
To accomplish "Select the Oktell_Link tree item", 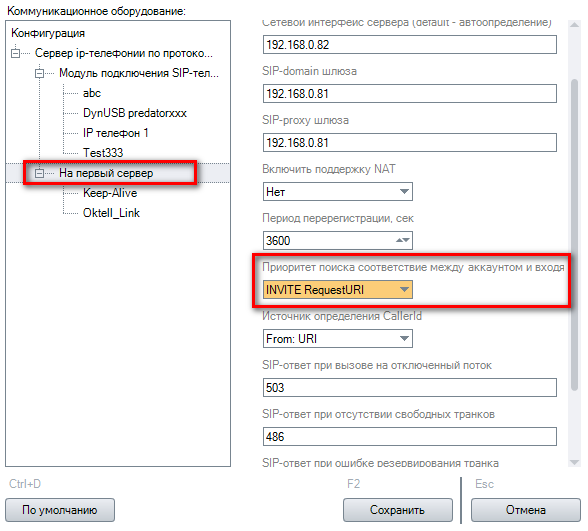I will 111,213.
